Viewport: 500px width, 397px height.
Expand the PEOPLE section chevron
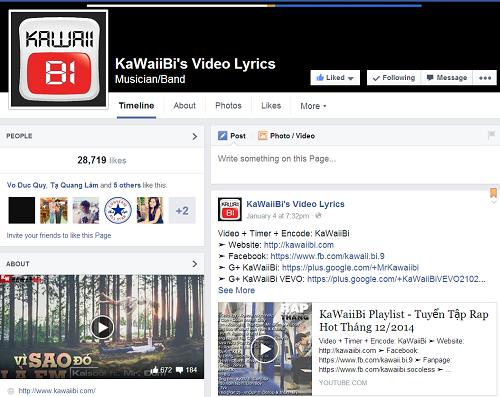click(x=195, y=136)
